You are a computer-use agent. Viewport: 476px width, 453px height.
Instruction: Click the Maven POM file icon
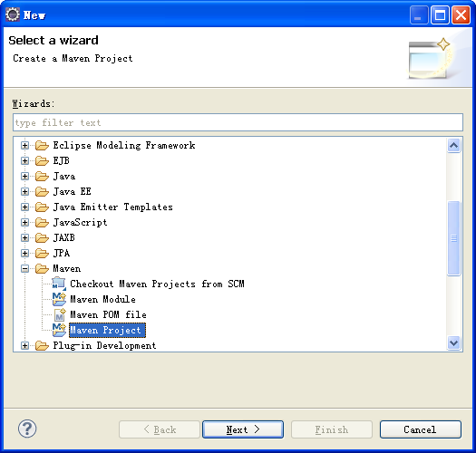click(x=60, y=315)
